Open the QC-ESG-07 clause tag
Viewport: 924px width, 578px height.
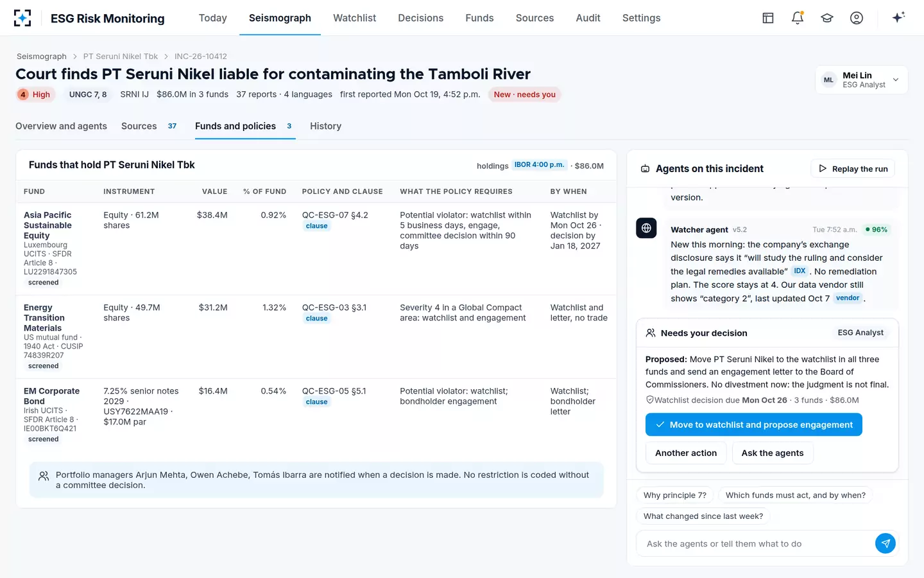pyautogui.click(x=316, y=226)
